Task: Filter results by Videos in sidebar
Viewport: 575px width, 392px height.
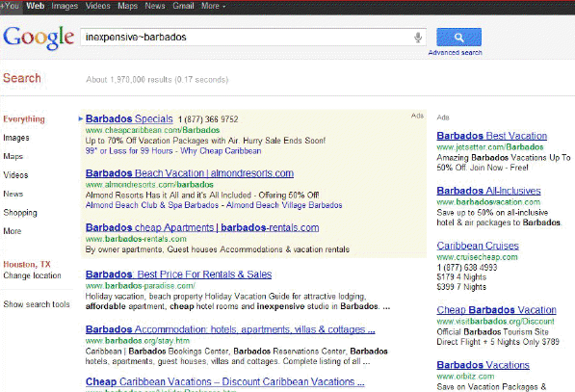Action: click(x=15, y=175)
